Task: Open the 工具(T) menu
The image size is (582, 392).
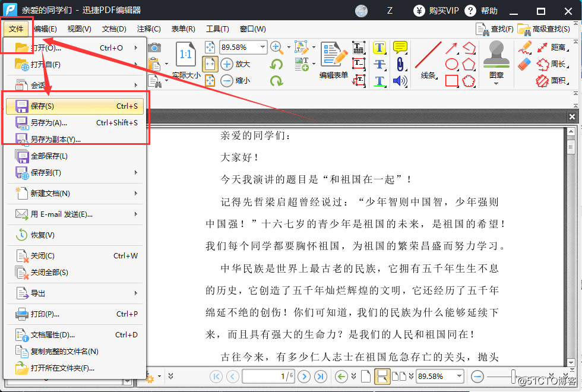Action: [217, 29]
